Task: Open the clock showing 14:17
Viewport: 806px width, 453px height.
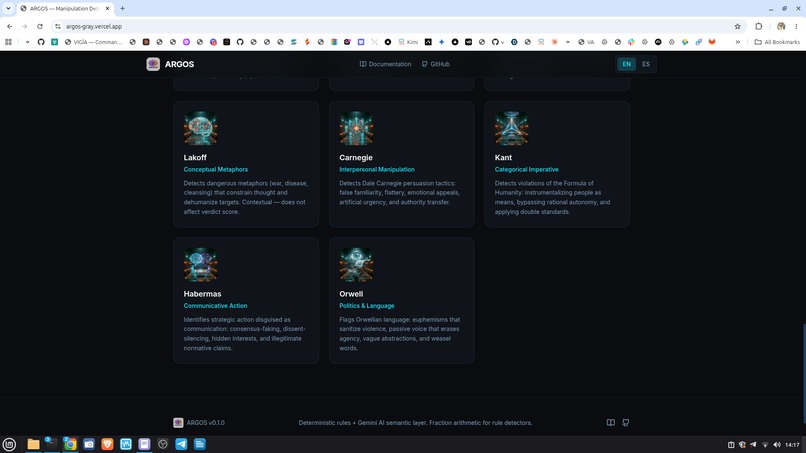Action: pos(792,445)
